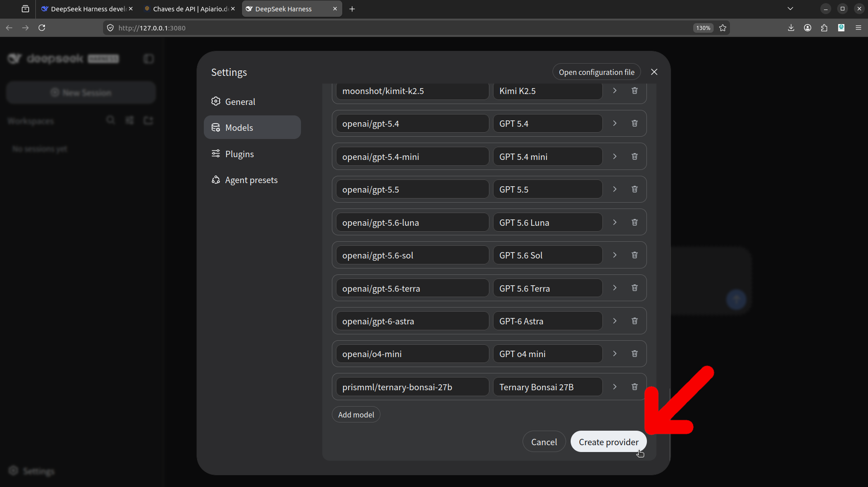Reload the page in the browser
The height and width of the screenshot is (487, 868).
pyautogui.click(x=42, y=28)
